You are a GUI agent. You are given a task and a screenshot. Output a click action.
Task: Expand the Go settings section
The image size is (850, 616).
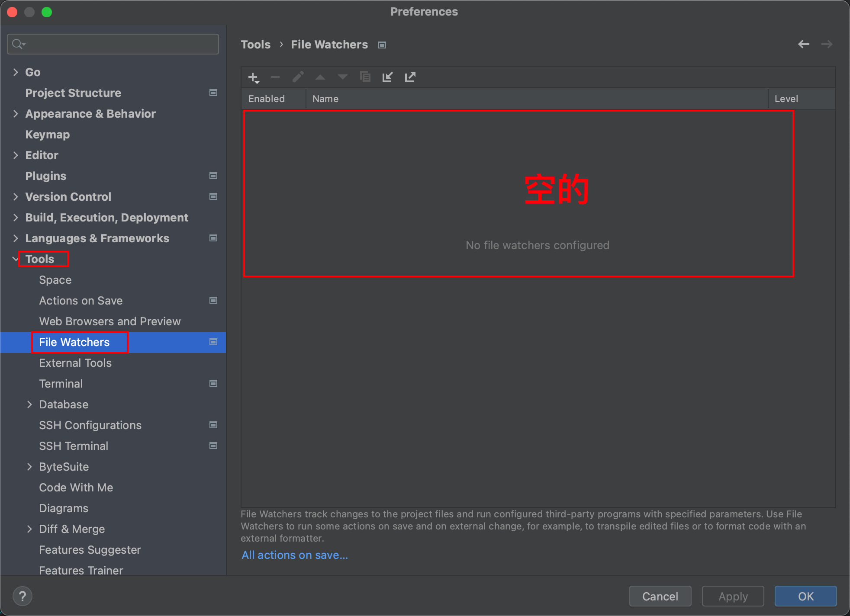(16, 72)
